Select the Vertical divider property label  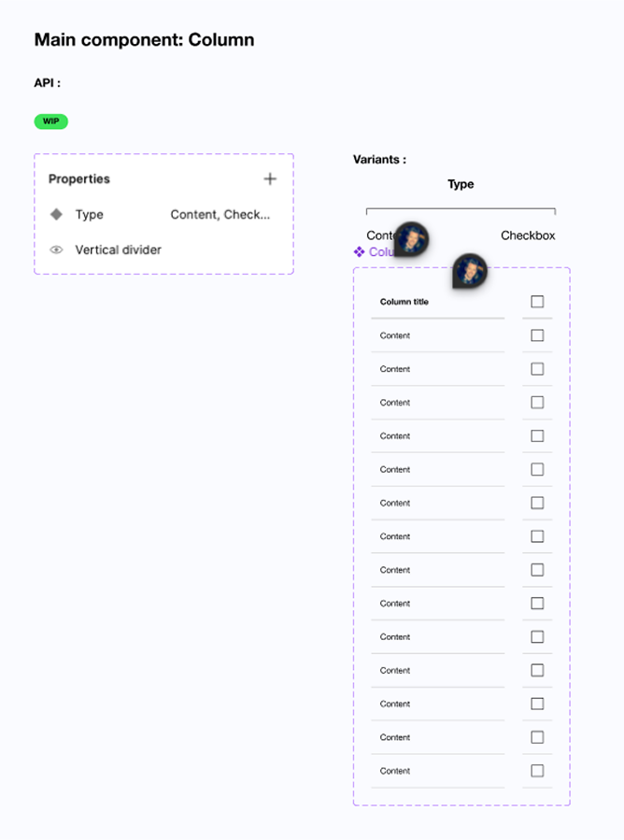tap(119, 249)
